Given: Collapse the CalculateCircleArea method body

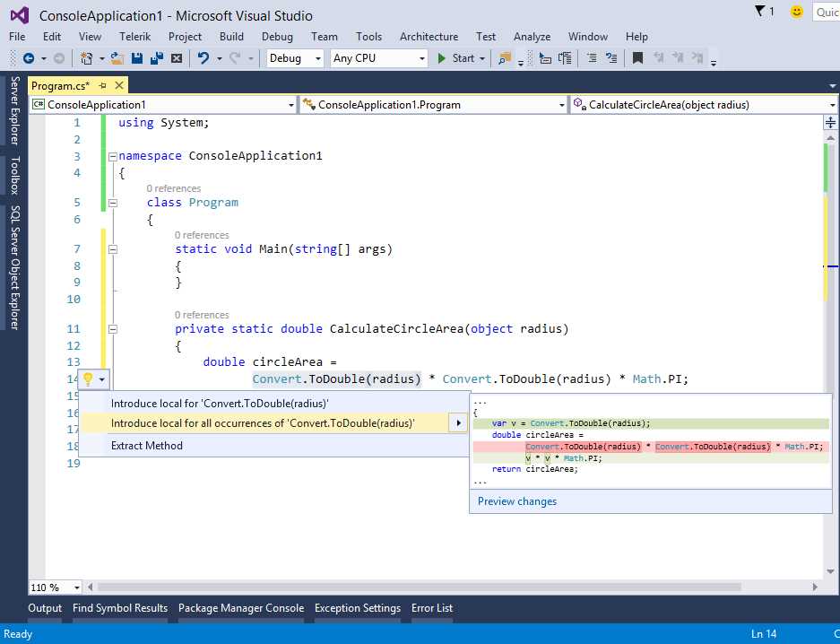Looking at the screenshot, I should tap(113, 328).
